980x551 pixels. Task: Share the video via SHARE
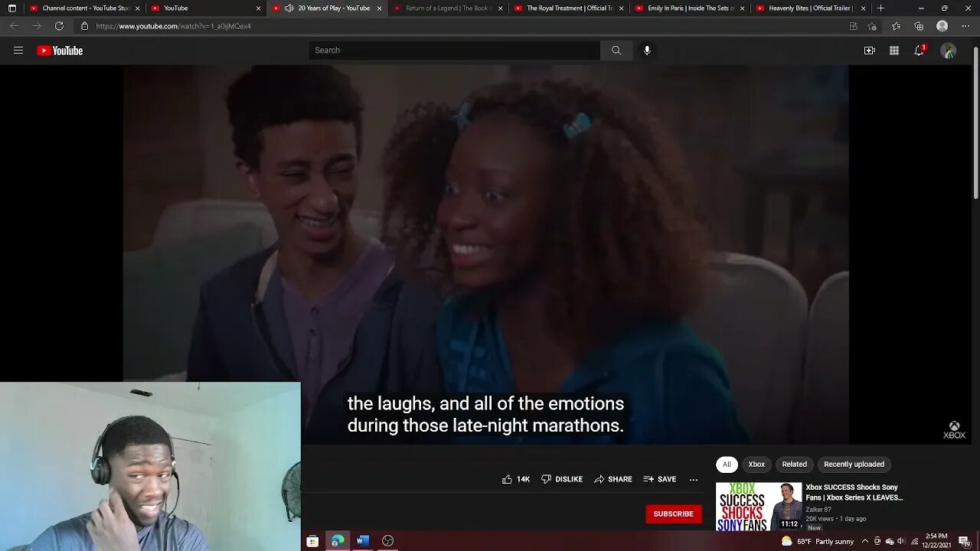613,479
